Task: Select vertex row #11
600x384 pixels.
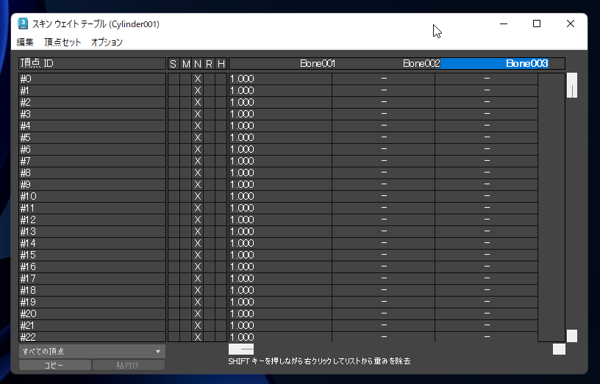Action: [x=92, y=208]
